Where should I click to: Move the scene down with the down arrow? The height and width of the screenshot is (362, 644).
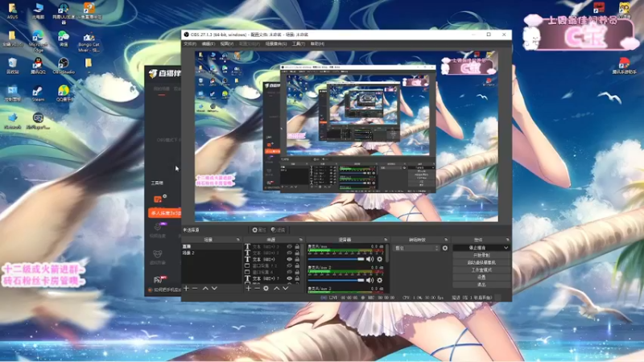214,289
